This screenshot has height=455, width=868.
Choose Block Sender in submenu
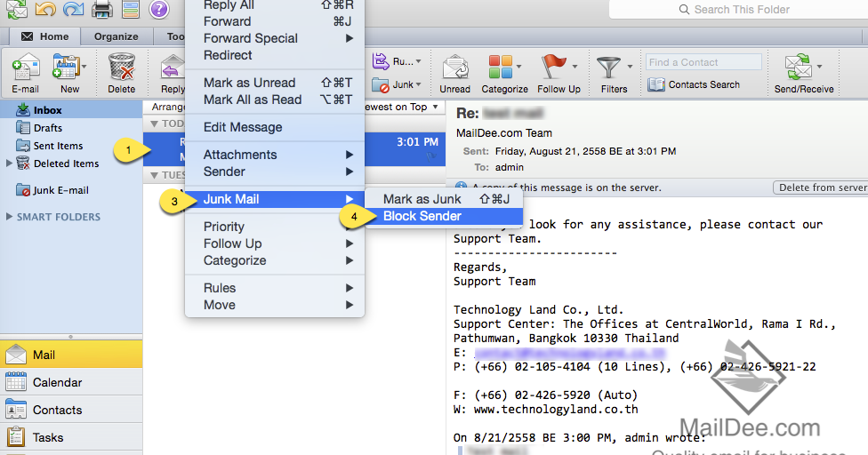coord(444,216)
